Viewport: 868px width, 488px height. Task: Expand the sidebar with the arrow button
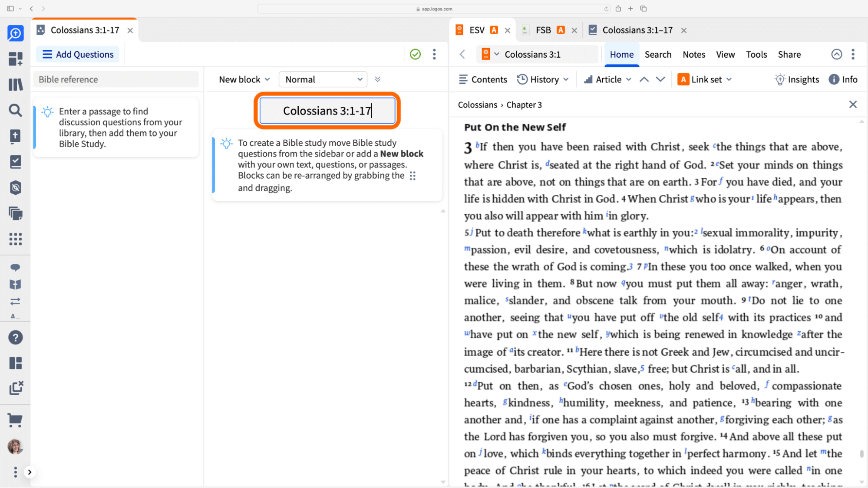(30, 472)
